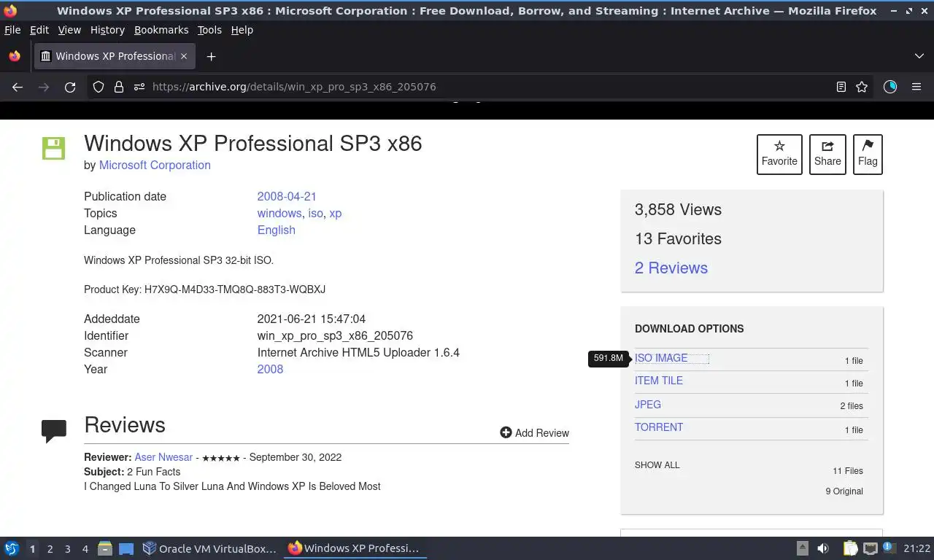Open the Bookmarks menu
Screen dimensions: 934x560
tap(161, 30)
